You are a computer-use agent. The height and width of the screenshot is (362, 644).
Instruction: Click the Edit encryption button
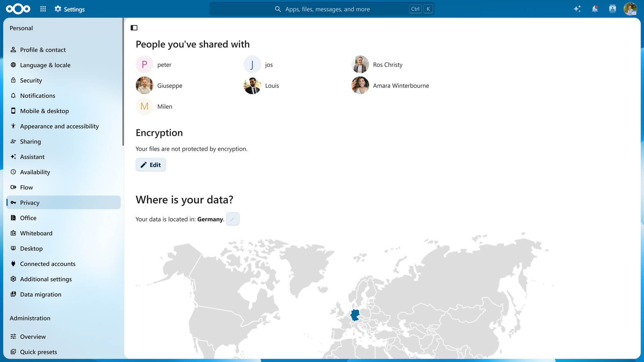click(151, 165)
